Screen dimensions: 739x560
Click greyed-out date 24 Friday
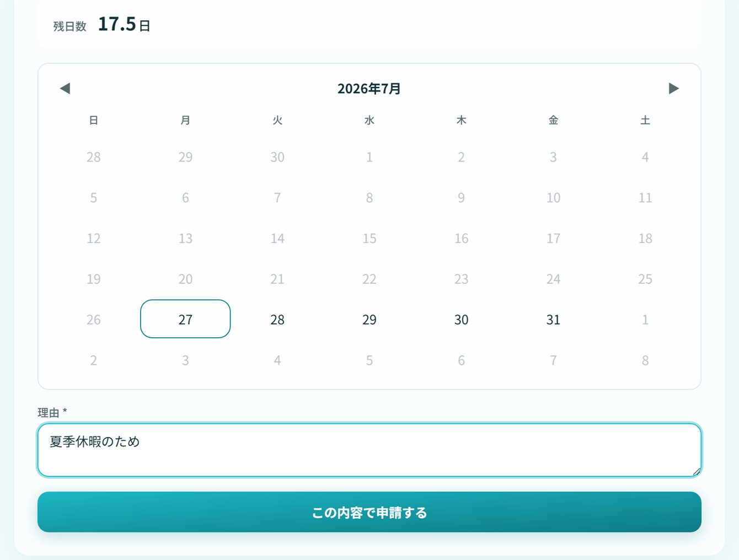coord(553,279)
